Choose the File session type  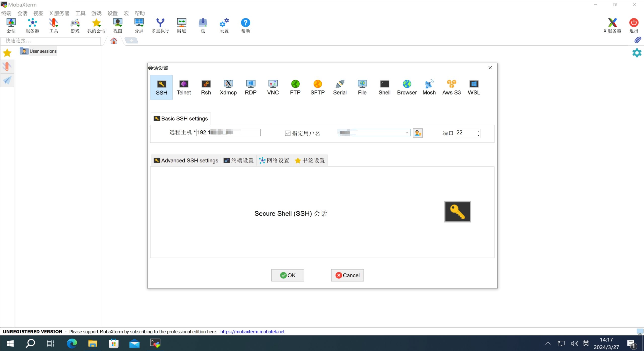[x=362, y=87]
